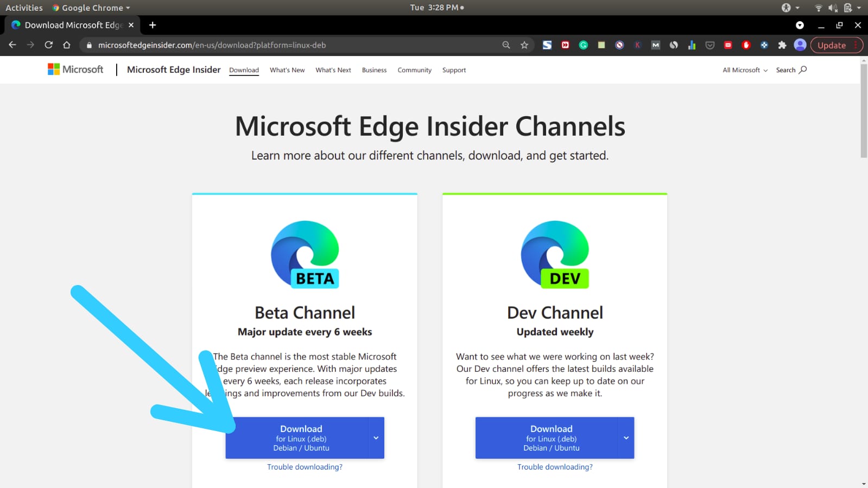
Task: Click the Microsoft logo
Action: 75,69
